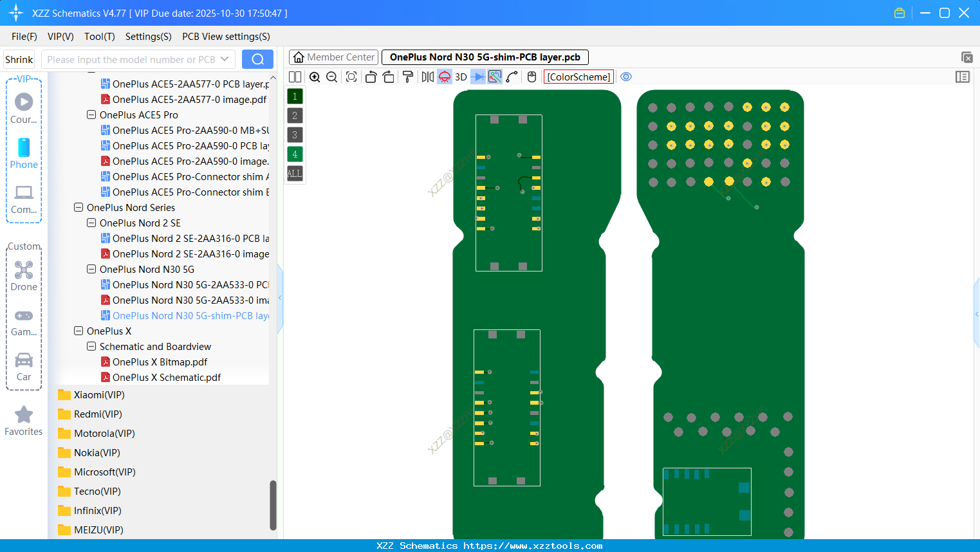The width and height of the screenshot is (980, 552).
Task: Toggle the eye visibility icon near ColorScheme
Action: [626, 77]
